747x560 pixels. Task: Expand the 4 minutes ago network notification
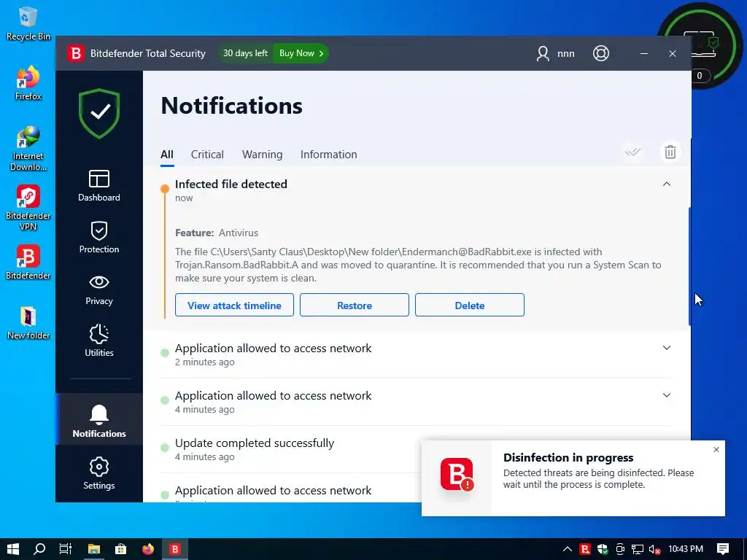click(x=667, y=394)
